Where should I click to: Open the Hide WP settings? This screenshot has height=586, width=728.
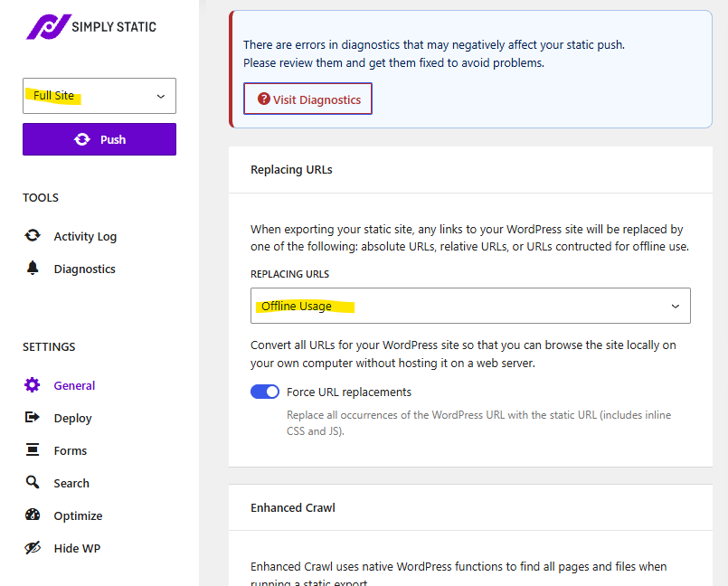coord(77,548)
